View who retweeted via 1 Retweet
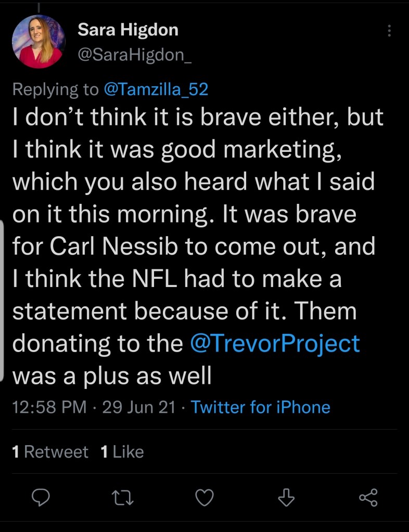 (50, 452)
